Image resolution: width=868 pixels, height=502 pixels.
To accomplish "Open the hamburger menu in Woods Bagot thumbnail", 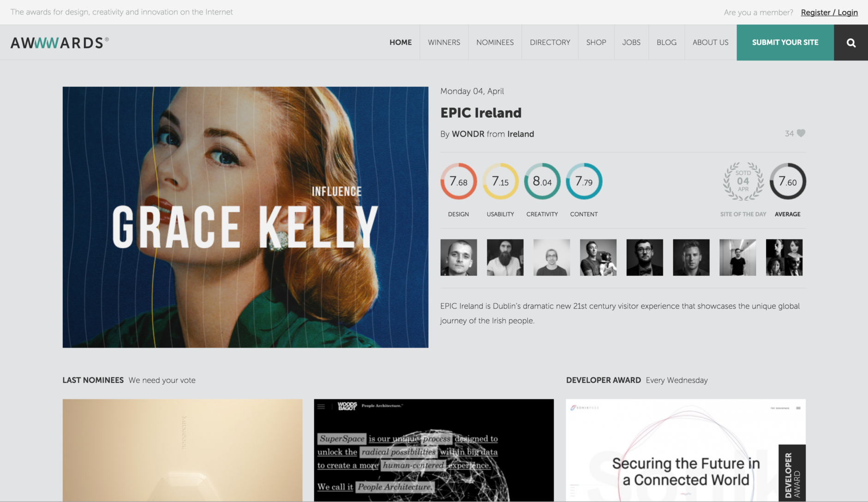I will [321, 406].
